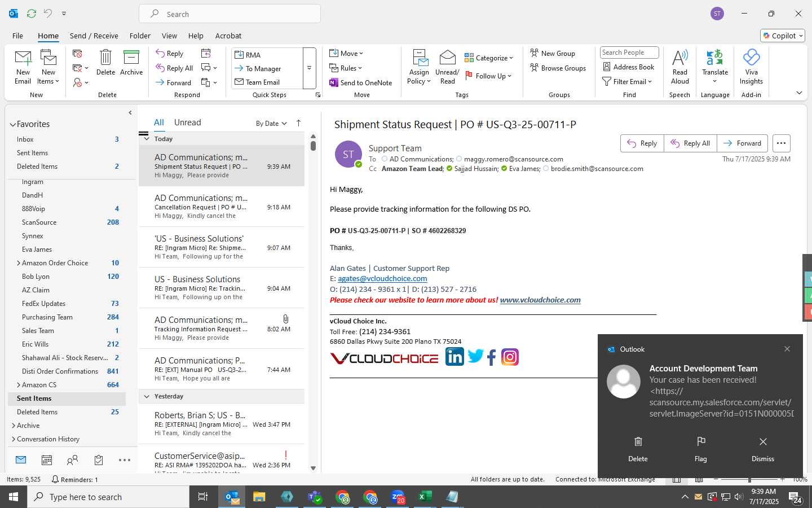Click the Instagram icon in signature
The height and width of the screenshot is (508, 812).
(x=510, y=357)
